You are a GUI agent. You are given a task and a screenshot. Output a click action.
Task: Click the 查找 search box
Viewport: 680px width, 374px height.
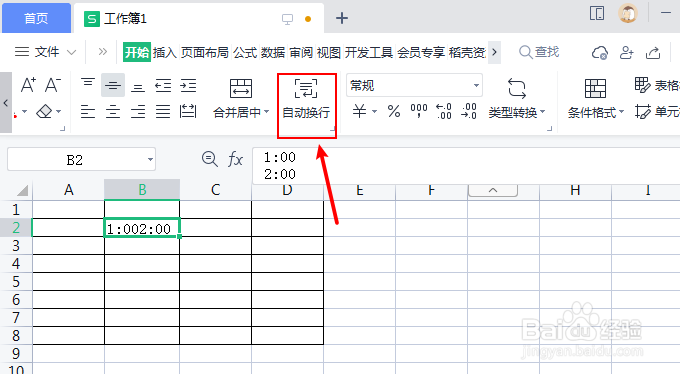pyautogui.click(x=539, y=52)
